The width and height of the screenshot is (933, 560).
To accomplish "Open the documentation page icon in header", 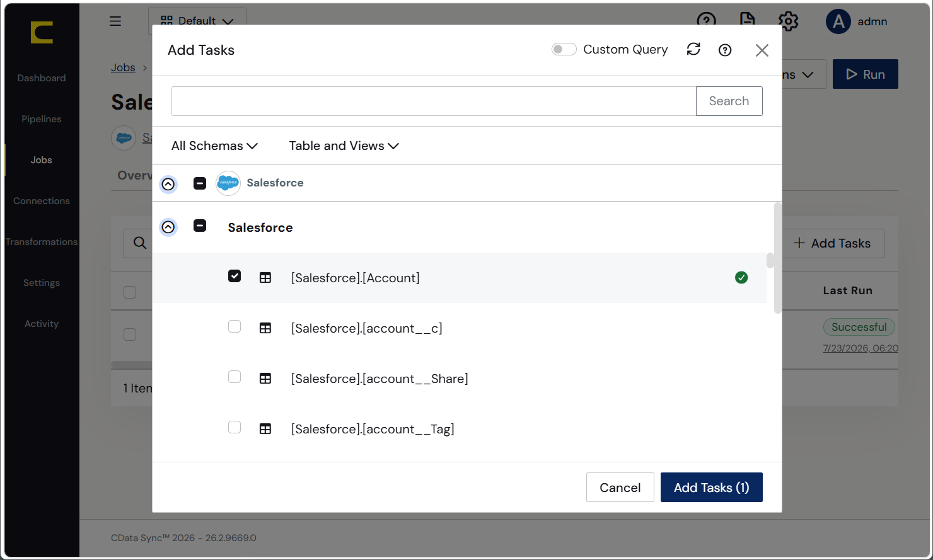I will coord(747,20).
